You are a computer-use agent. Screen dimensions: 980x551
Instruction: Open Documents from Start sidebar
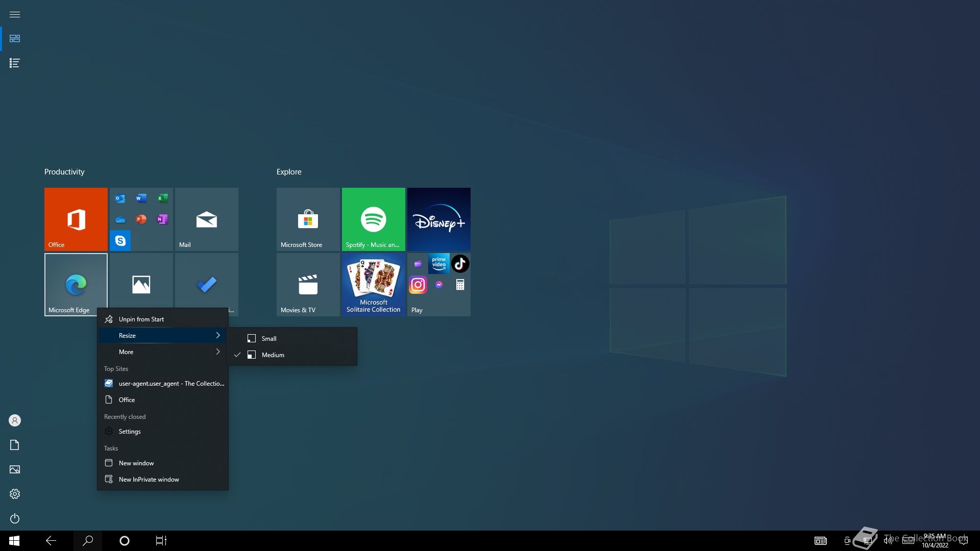15,445
